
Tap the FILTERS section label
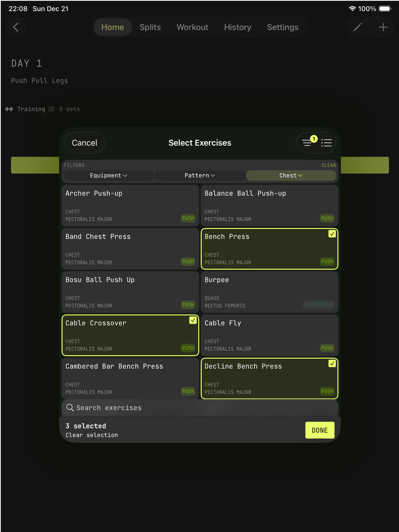coord(74,165)
